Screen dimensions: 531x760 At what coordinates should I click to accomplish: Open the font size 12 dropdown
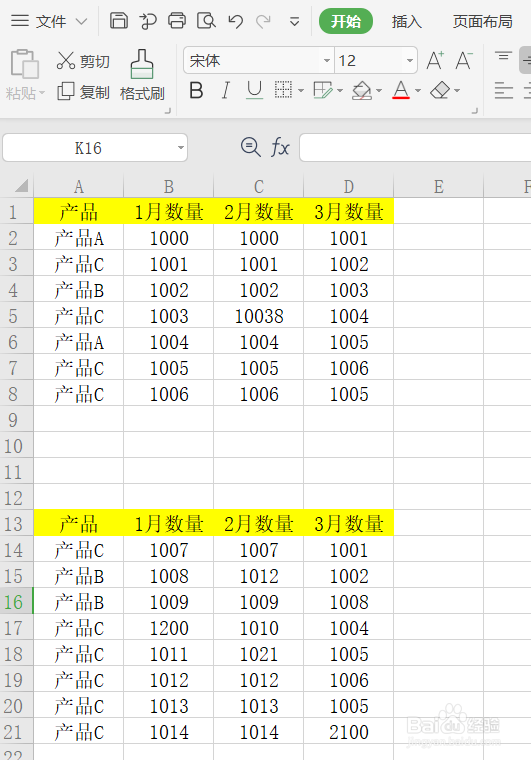click(410, 61)
